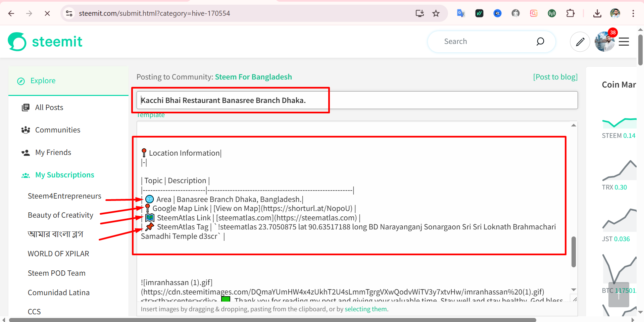The image size is (644, 322).
Task: Click the TRX price chart
Action: pyautogui.click(x=619, y=170)
